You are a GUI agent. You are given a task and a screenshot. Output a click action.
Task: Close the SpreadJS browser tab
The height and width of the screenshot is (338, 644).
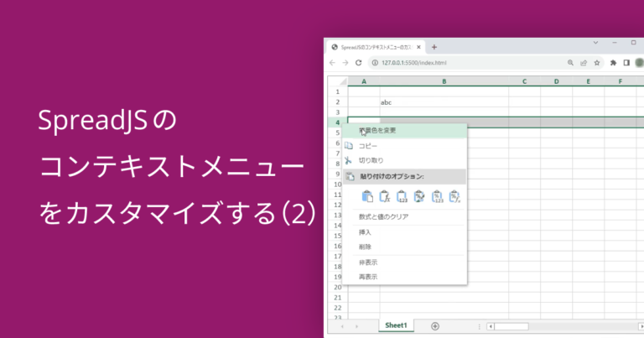(418, 47)
